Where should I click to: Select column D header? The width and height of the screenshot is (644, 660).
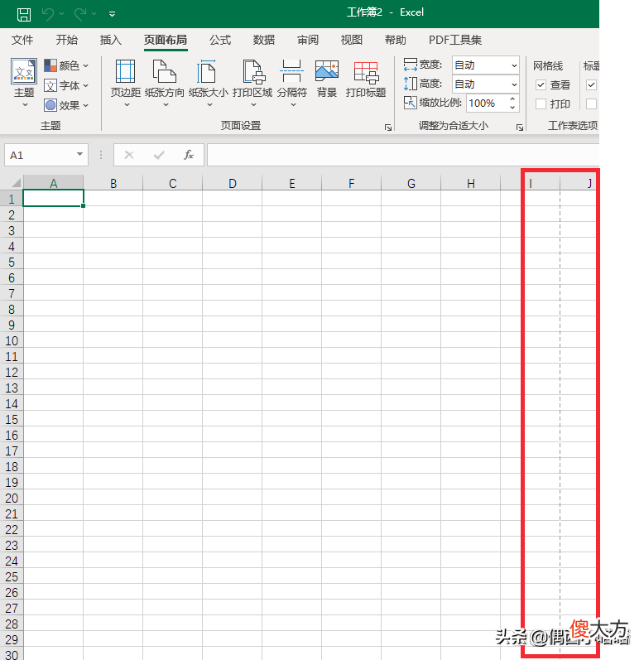point(233,184)
